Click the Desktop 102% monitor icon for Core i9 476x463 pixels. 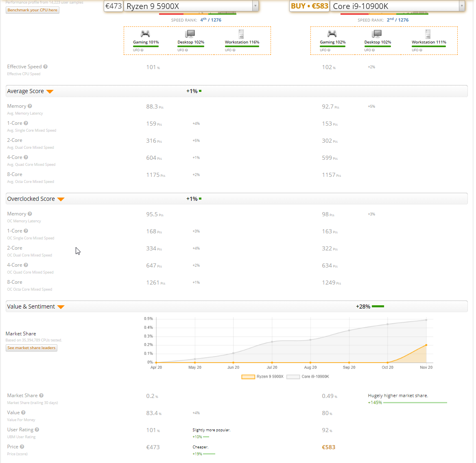pyautogui.click(x=377, y=34)
